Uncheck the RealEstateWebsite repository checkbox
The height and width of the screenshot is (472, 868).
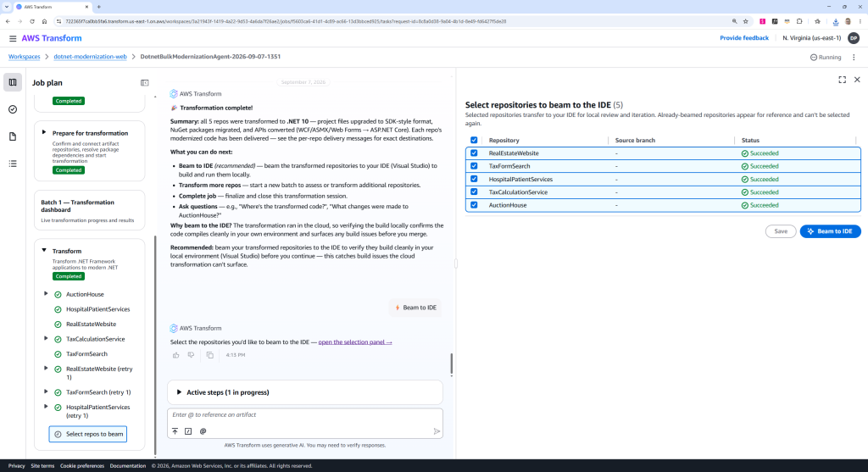pyautogui.click(x=474, y=153)
